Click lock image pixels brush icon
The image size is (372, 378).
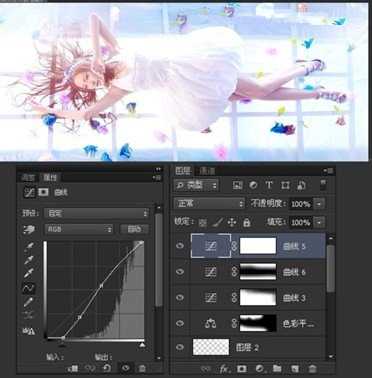pos(217,222)
